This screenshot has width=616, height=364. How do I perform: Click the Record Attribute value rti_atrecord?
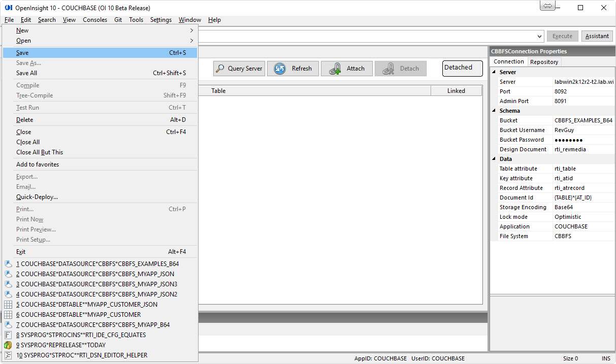coord(584,188)
